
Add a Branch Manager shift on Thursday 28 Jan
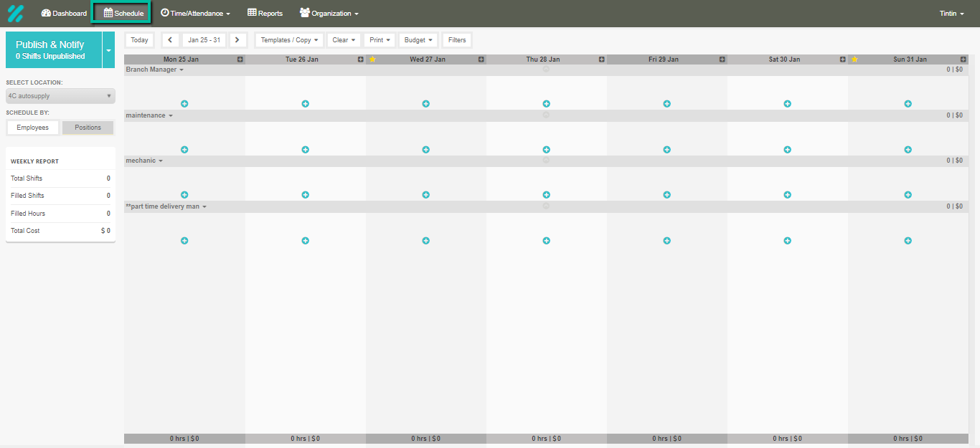[546, 104]
